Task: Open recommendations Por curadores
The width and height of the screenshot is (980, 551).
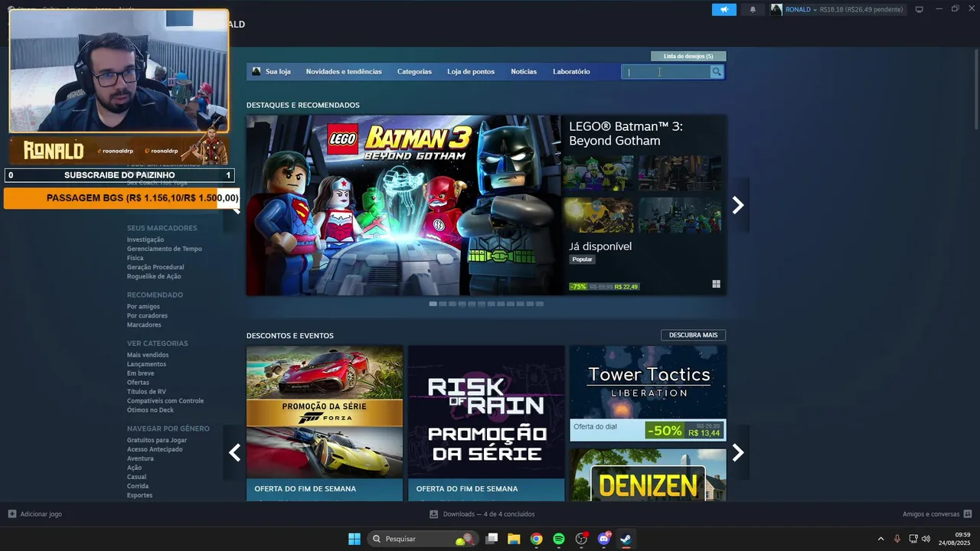Action: [x=147, y=315]
